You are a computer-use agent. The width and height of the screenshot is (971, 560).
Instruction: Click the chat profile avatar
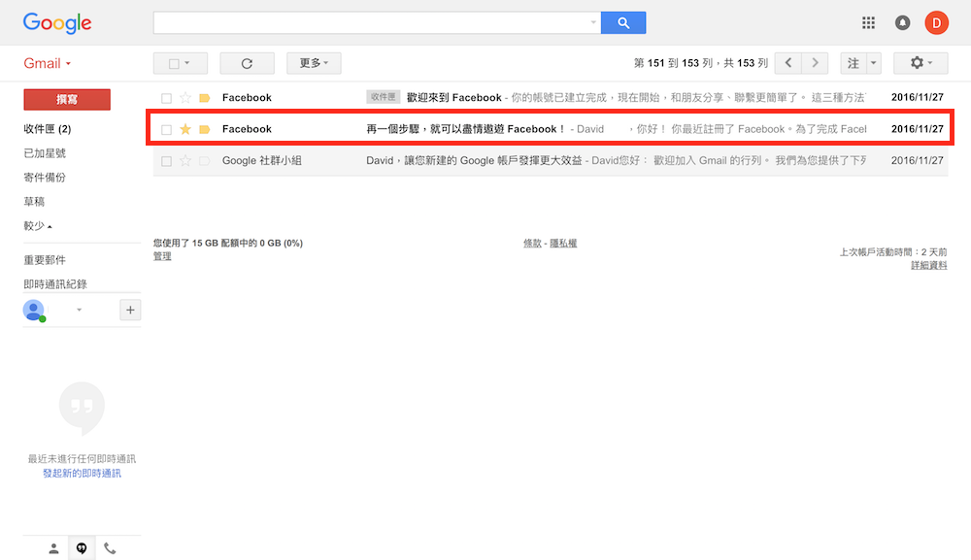33,310
